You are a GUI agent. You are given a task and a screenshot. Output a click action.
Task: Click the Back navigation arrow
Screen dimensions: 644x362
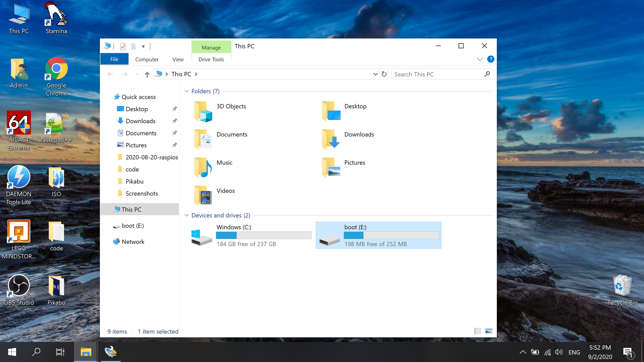pyautogui.click(x=110, y=74)
